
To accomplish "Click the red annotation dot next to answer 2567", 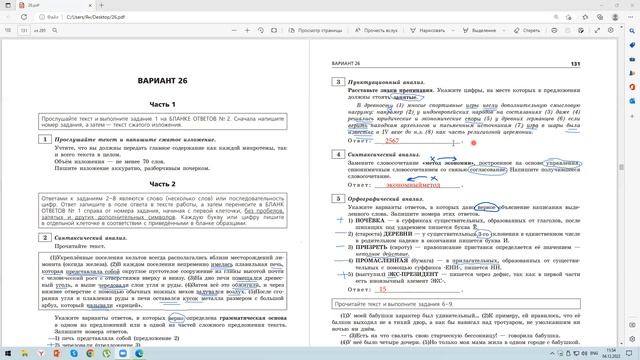I will (473, 143).
